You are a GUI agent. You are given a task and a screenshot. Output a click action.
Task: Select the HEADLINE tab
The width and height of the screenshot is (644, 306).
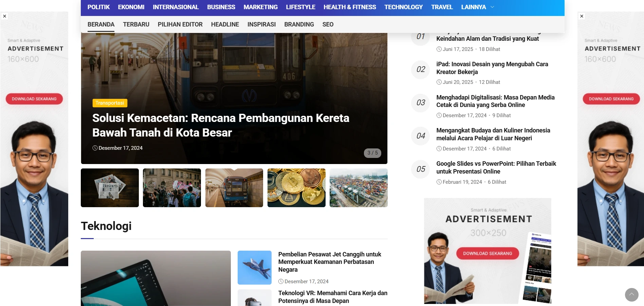click(225, 24)
